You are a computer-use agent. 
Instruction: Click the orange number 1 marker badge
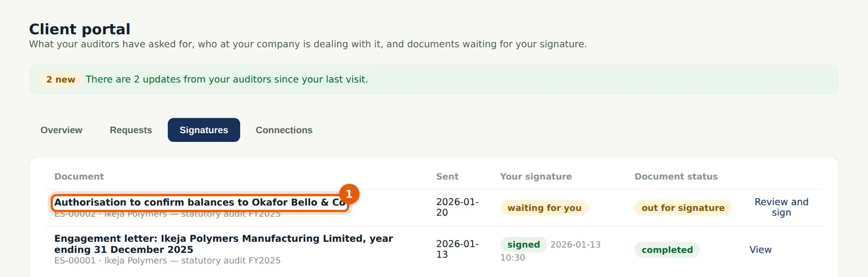click(349, 194)
